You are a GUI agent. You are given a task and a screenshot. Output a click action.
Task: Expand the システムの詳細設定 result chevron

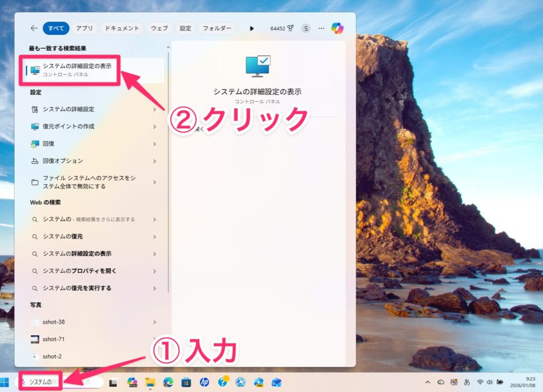pyautogui.click(x=155, y=109)
